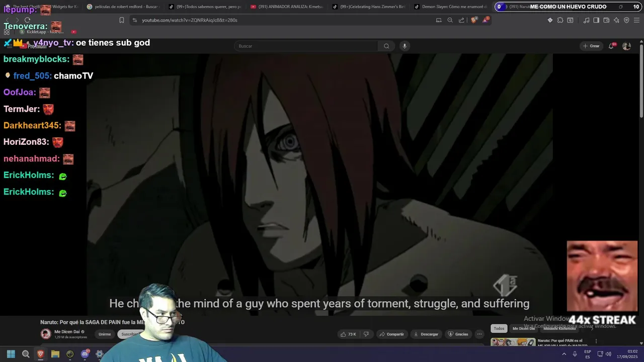Click the Brave Shields lion icon

[473, 20]
